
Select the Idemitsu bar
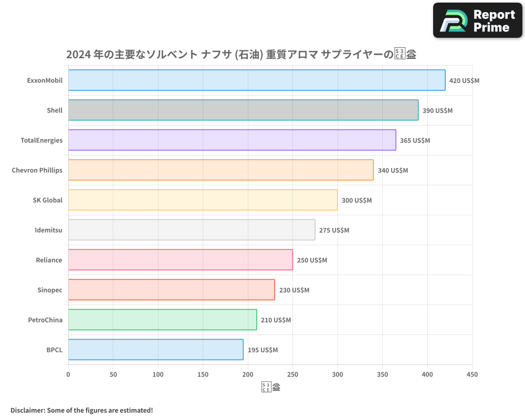(x=191, y=230)
